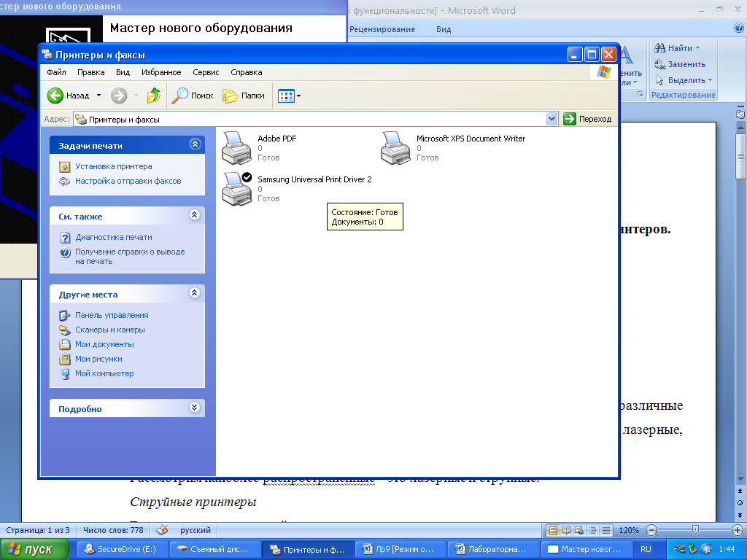Image resolution: width=747 pixels, height=560 pixels.
Task: Open Views dropdown arrow in toolbar
Action: (298, 96)
